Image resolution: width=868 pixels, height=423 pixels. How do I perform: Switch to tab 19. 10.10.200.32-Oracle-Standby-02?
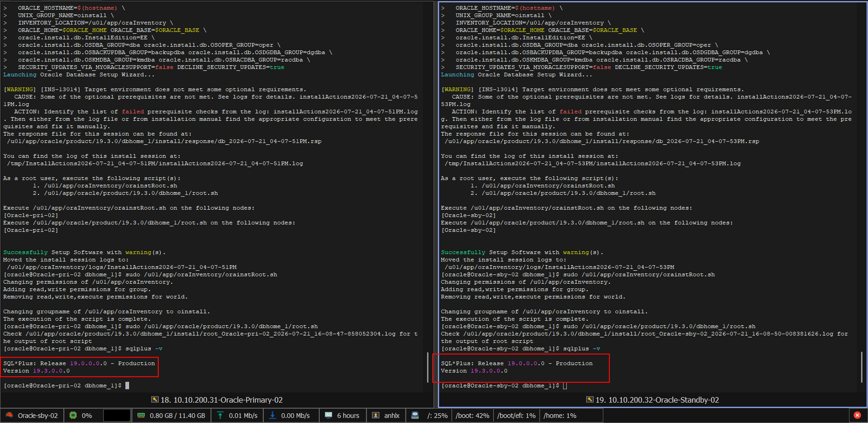(652, 400)
